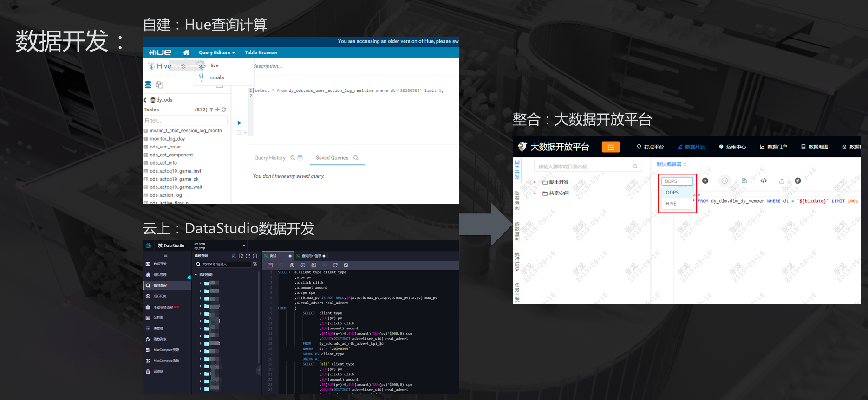Click Hue documents copy icon

(159, 84)
